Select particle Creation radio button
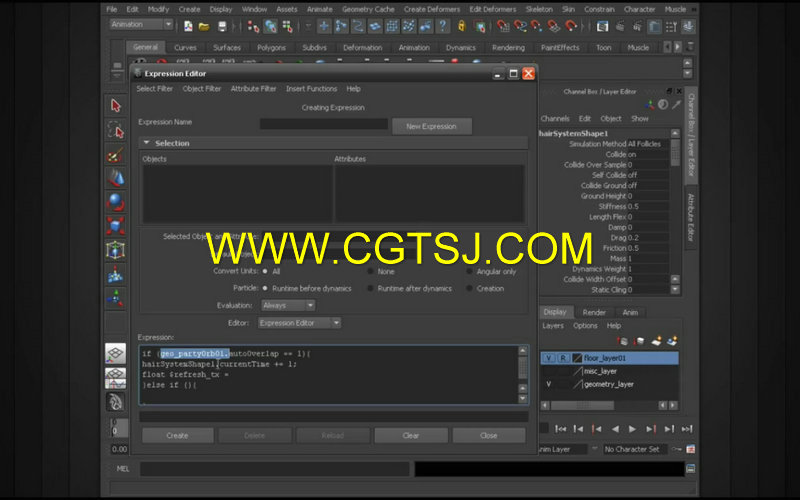 point(469,288)
